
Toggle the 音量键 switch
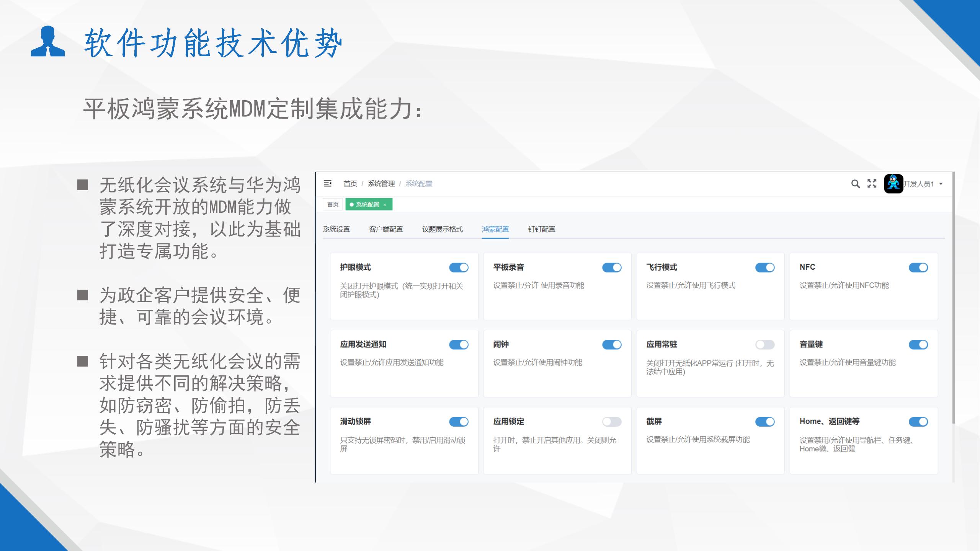coord(918,345)
